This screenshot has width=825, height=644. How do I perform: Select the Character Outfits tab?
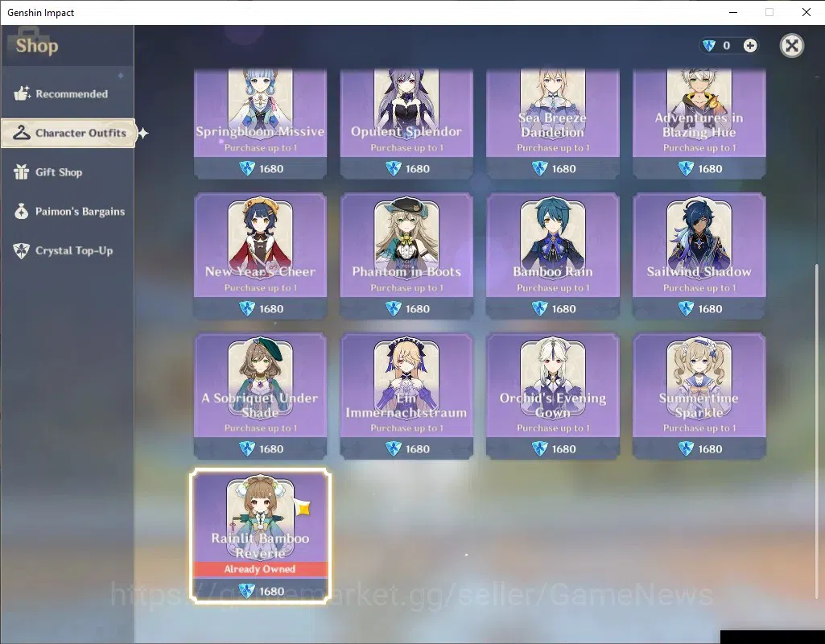pos(68,133)
